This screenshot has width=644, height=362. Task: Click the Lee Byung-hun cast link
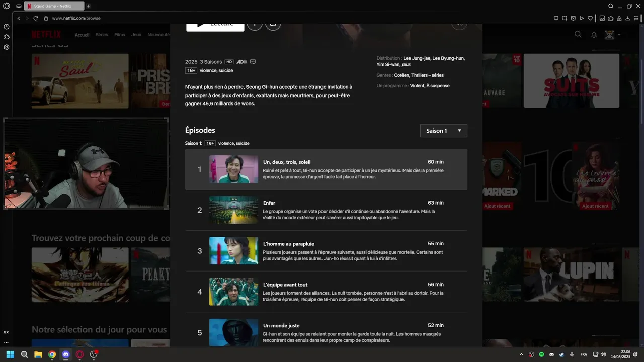449,58
